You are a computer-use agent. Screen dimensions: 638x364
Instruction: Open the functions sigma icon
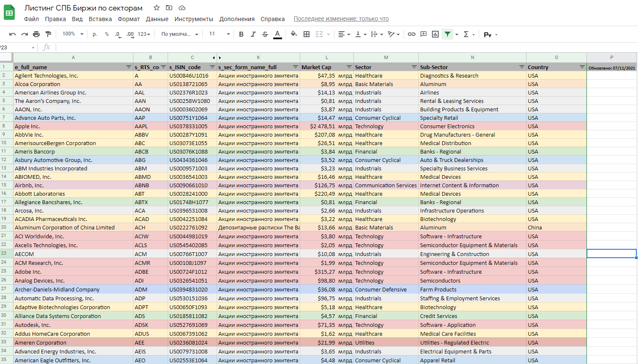pyautogui.click(x=466, y=34)
